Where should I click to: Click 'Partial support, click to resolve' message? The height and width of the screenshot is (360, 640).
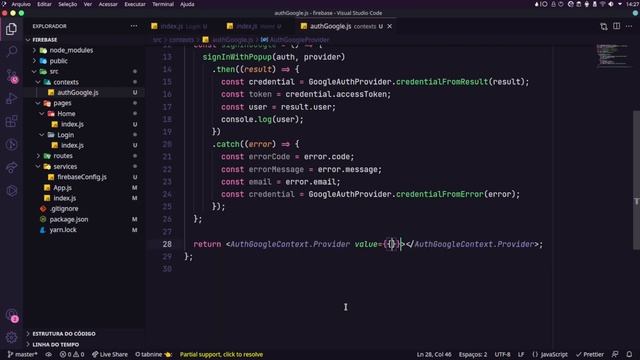coord(221,354)
